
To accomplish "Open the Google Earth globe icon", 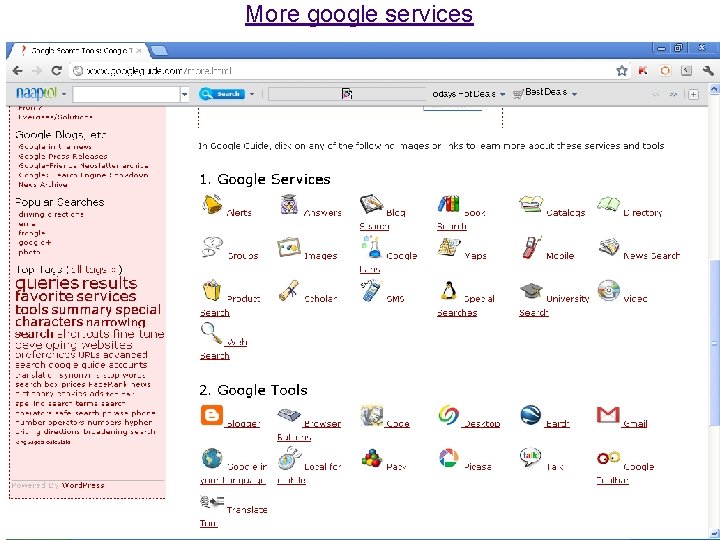I will [x=530, y=415].
